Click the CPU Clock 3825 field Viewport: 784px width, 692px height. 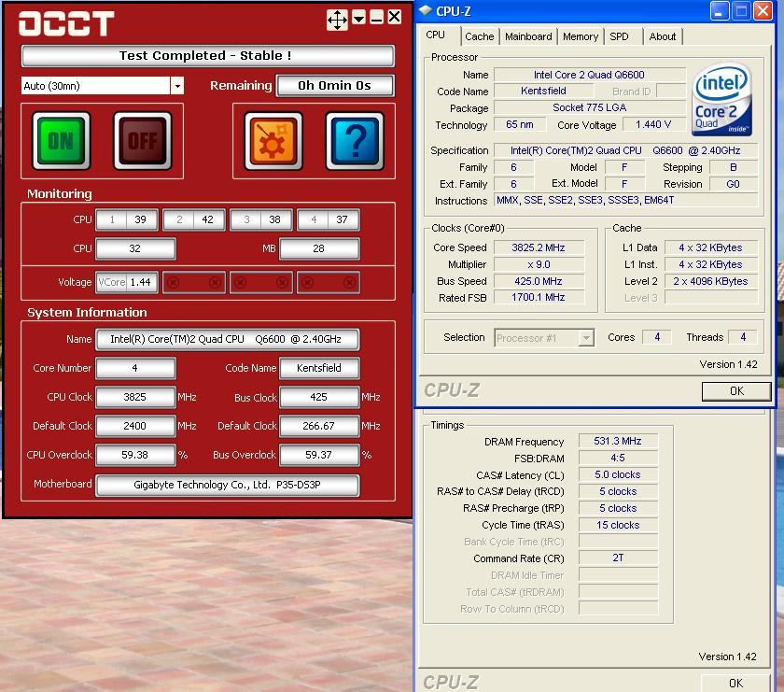coord(135,397)
